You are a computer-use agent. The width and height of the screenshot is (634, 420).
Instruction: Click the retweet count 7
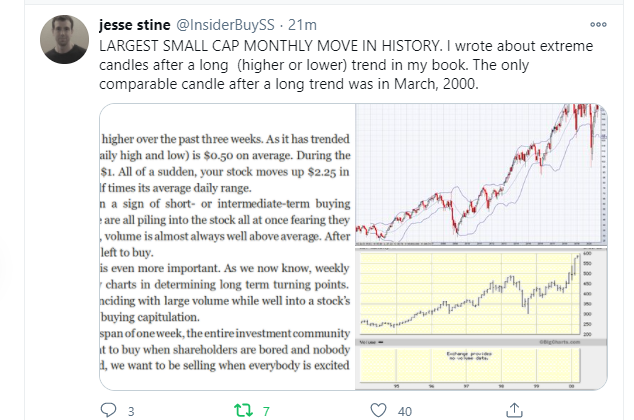[x=266, y=408]
